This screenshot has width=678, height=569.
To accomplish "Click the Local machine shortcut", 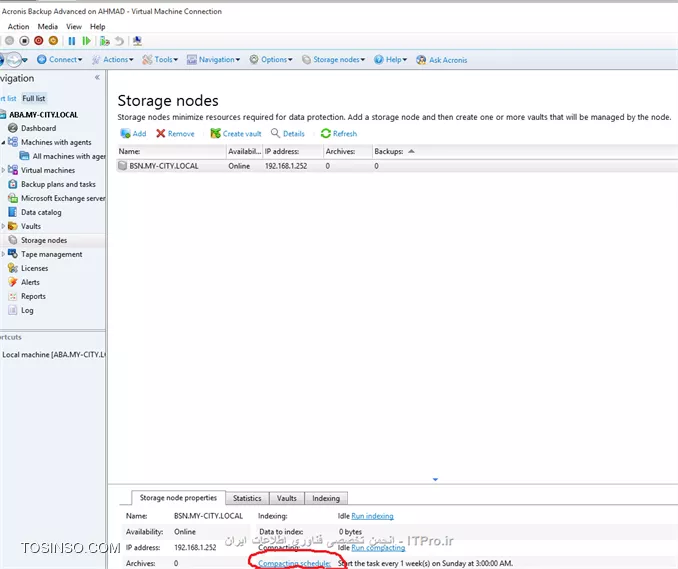I will click(53, 355).
